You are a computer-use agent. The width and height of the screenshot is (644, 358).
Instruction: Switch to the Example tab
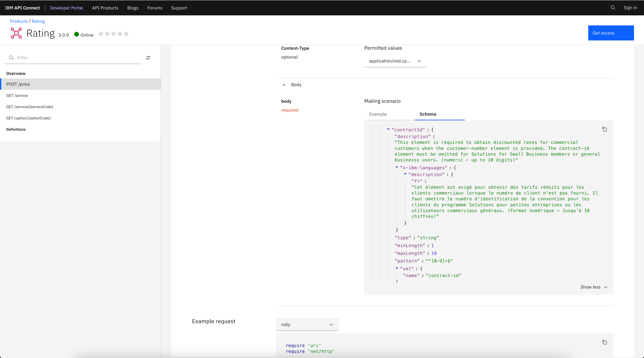point(378,114)
